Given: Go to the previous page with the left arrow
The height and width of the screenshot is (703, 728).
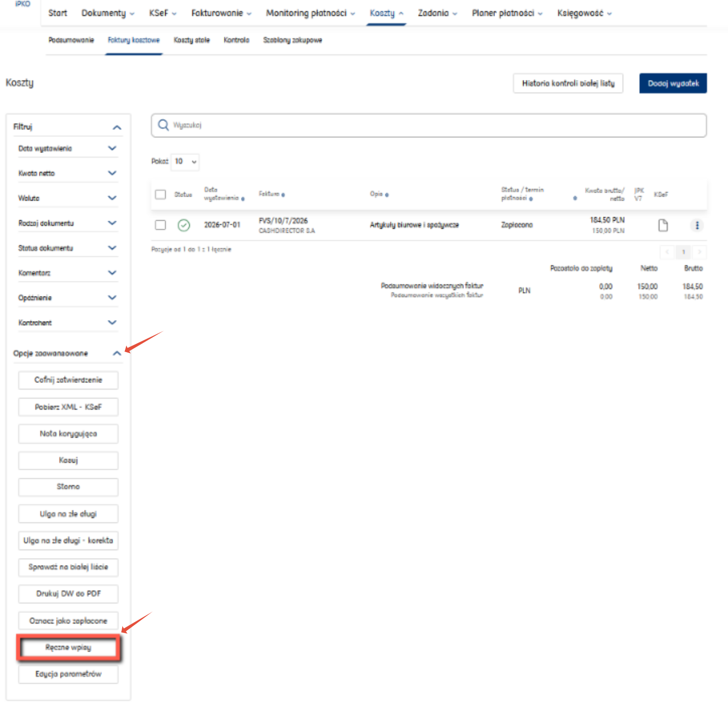Looking at the screenshot, I should tap(667, 252).
